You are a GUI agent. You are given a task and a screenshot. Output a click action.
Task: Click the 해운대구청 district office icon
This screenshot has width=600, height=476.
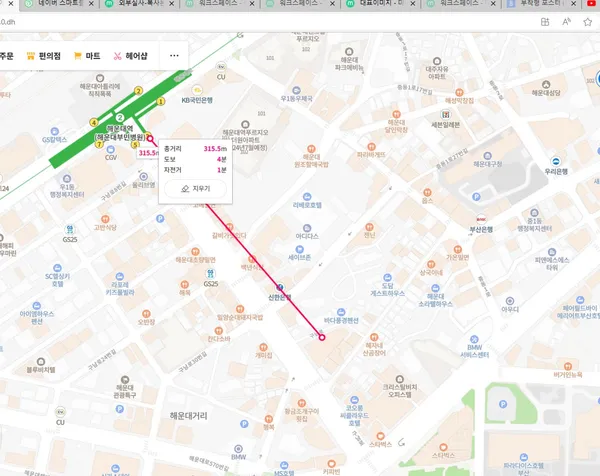click(488, 156)
